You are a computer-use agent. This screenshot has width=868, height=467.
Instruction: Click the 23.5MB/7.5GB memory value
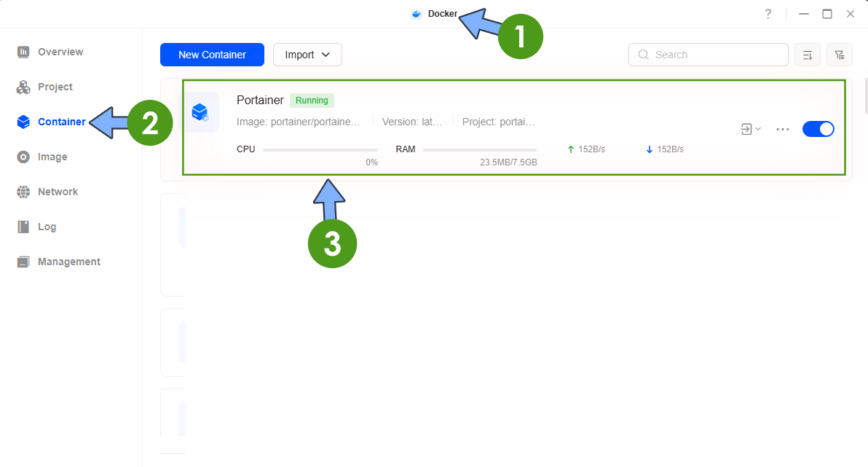509,162
